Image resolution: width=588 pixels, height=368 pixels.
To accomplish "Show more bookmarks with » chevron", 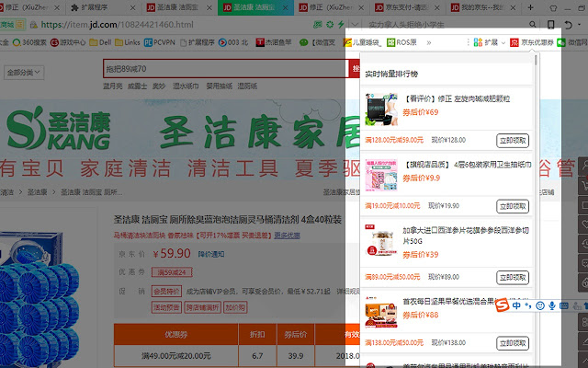I will 429,42.
